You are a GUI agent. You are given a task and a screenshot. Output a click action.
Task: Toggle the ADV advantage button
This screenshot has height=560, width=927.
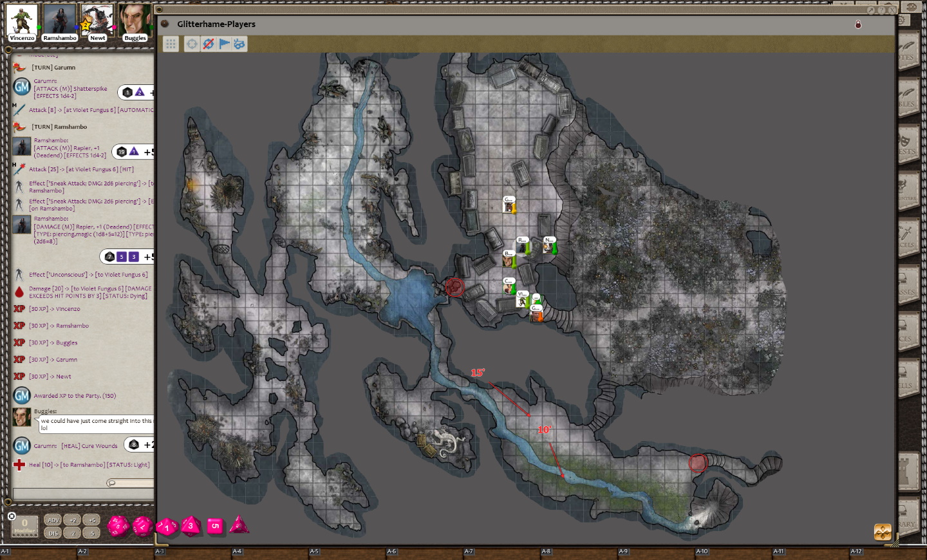click(53, 520)
